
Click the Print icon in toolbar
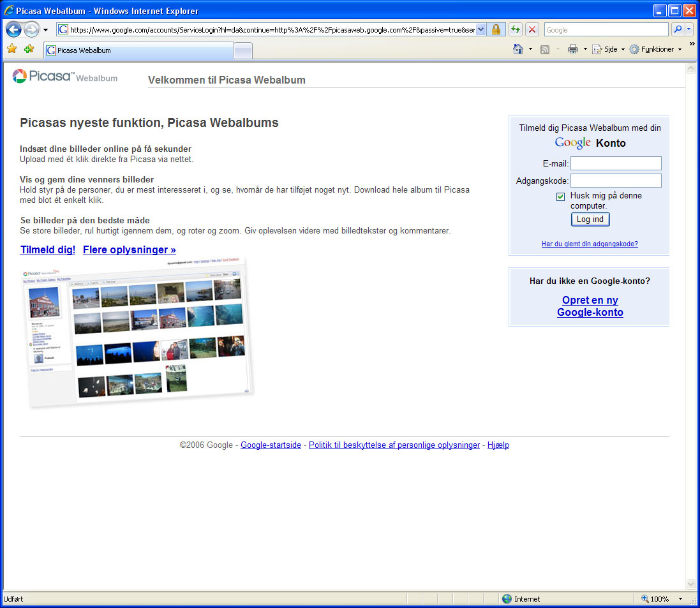(x=573, y=49)
